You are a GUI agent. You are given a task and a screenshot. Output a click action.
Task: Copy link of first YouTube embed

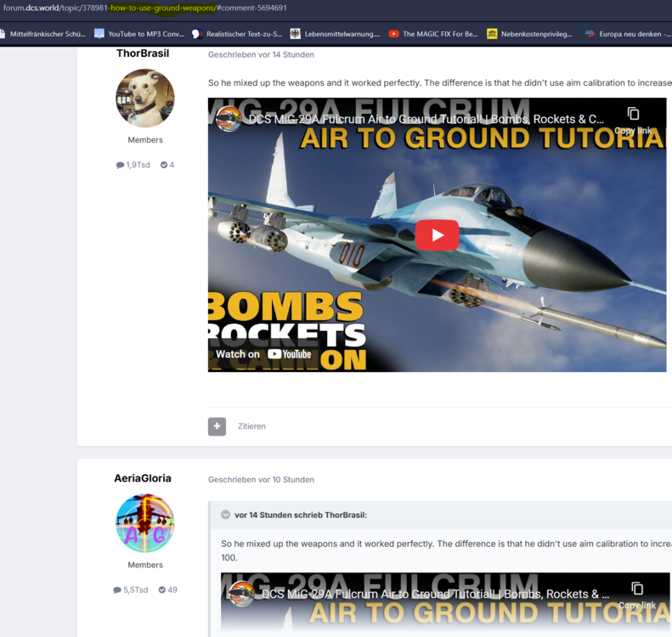[633, 120]
